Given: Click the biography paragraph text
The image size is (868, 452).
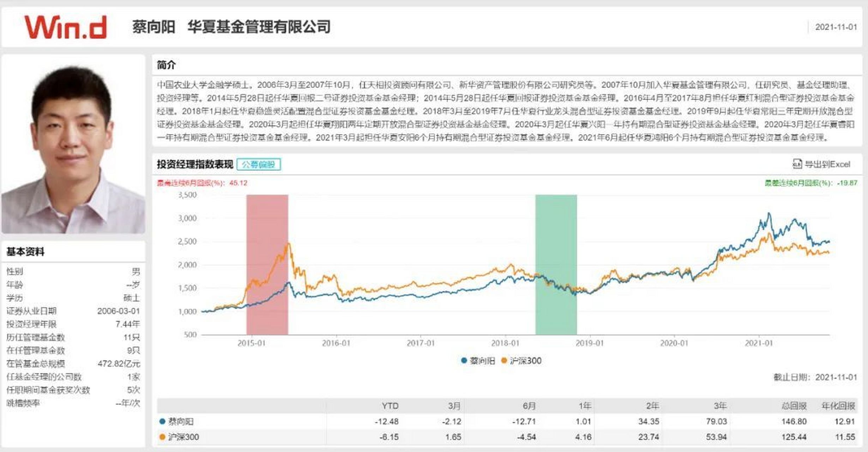Looking at the screenshot, I should pos(506,111).
